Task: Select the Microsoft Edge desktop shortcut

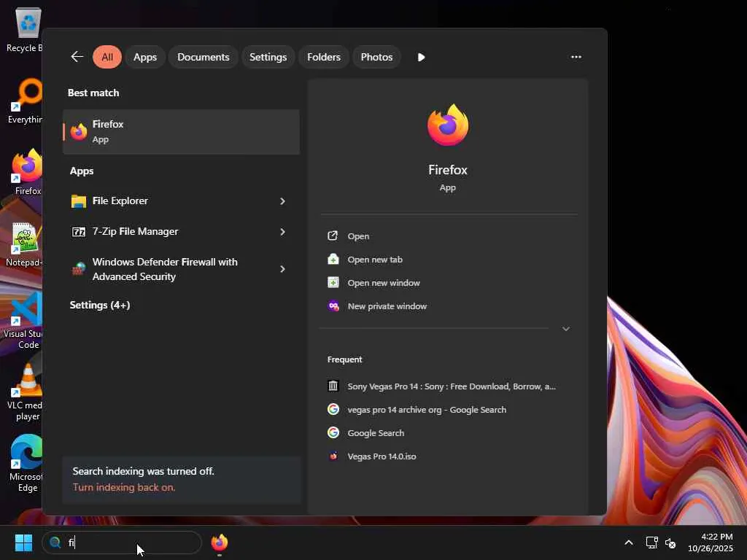Action: 26,464
